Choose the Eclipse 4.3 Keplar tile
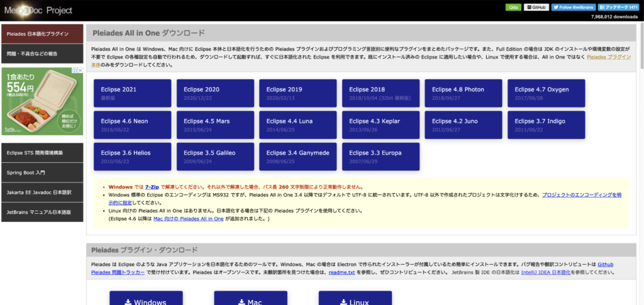Viewport: 644px width, 305px height. pyautogui.click(x=380, y=125)
